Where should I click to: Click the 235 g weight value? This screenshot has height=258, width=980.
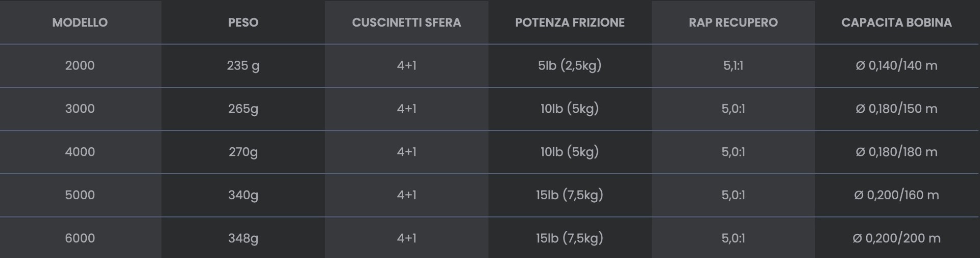(243, 65)
